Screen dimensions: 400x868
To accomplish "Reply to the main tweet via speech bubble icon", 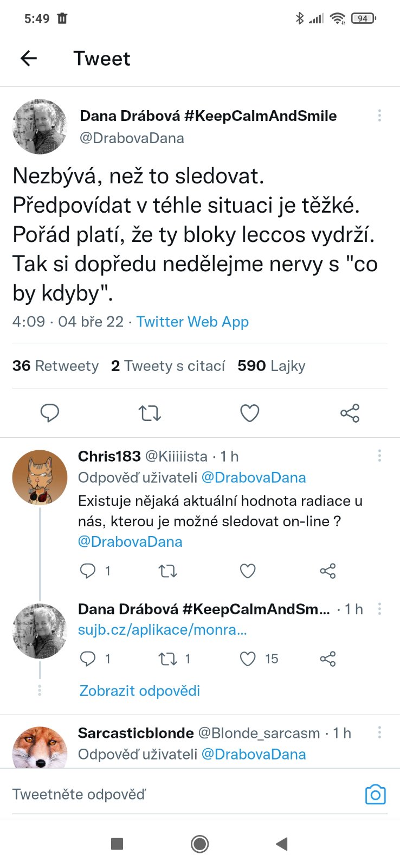I will [x=50, y=413].
